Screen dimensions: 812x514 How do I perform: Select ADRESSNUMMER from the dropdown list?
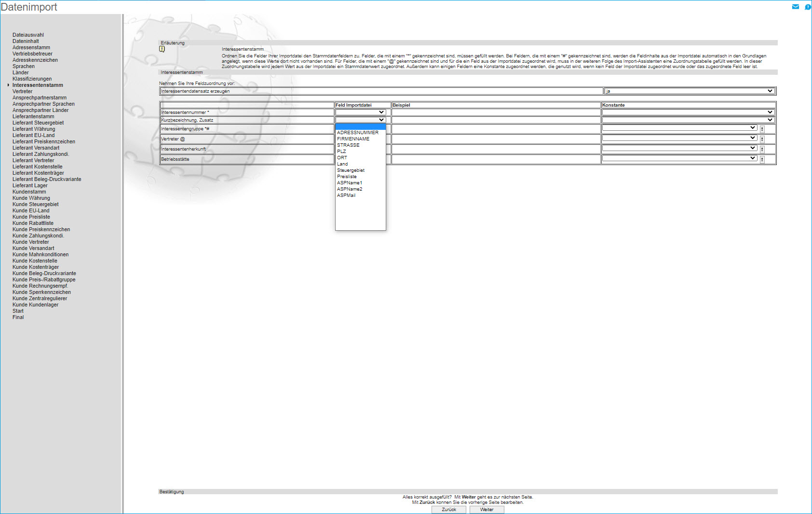pyautogui.click(x=360, y=133)
